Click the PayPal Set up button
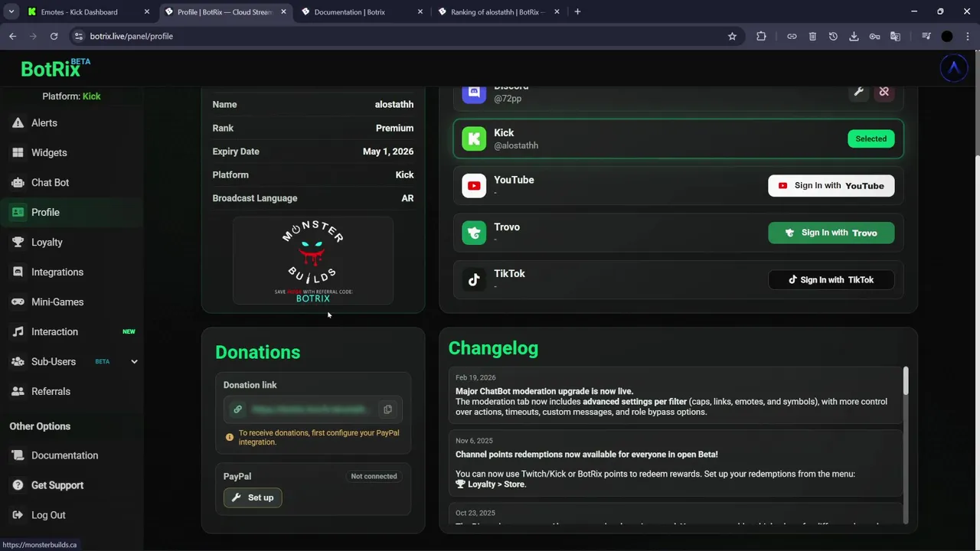The image size is (980, 551). tap(253, 497)
